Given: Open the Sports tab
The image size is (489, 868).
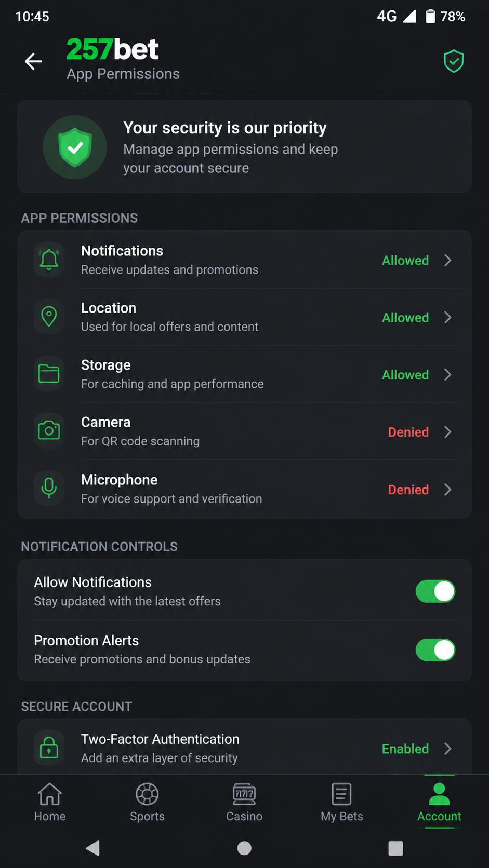Looking at the screenshot, I should pyautogui.click(x=147, y=803).
